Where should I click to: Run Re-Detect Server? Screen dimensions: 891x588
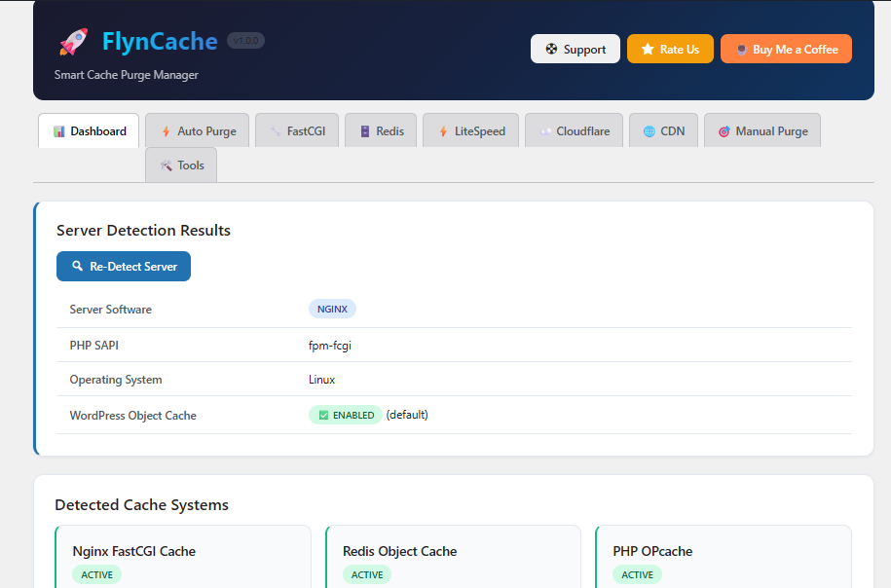click(x=124, y=266)
